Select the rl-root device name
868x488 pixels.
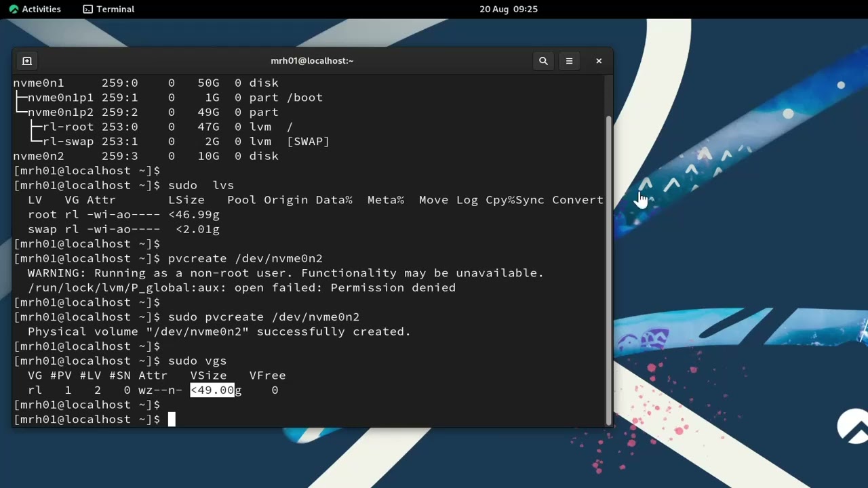point(68,127)
